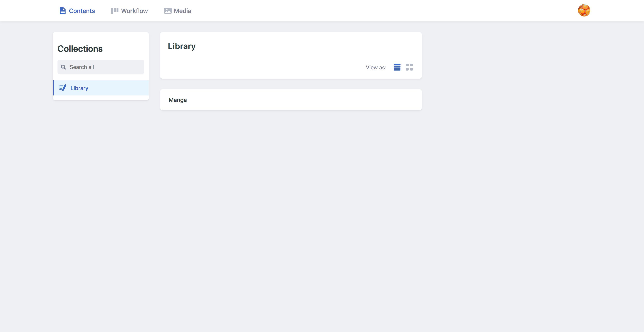Click the magnifier icon in search box
This screenshot has height=332, width=644.
(x=63, y=67)
